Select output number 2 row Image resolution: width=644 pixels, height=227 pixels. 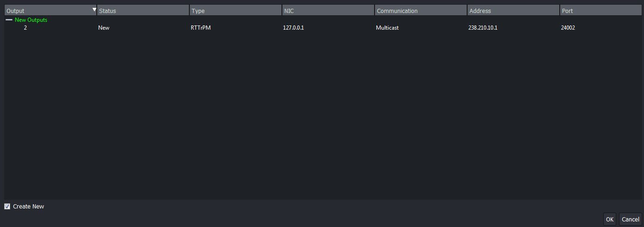[x=25, y=28]
